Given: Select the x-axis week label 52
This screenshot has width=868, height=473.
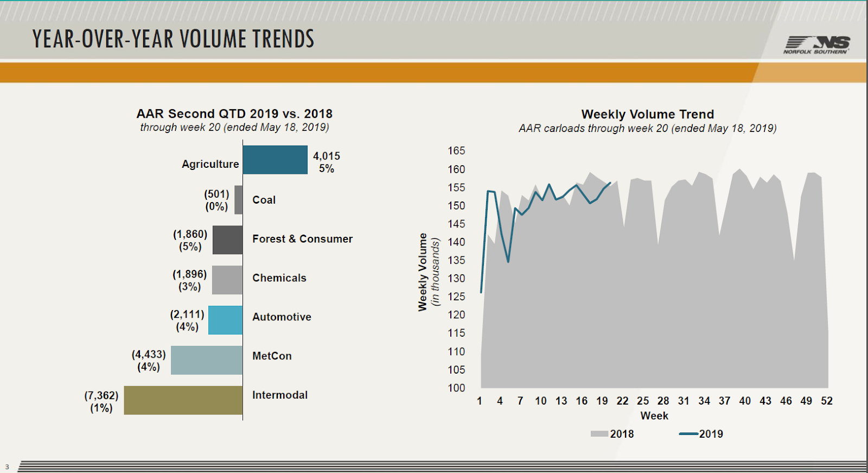Looking at the screenshot, I should point(827,401).
